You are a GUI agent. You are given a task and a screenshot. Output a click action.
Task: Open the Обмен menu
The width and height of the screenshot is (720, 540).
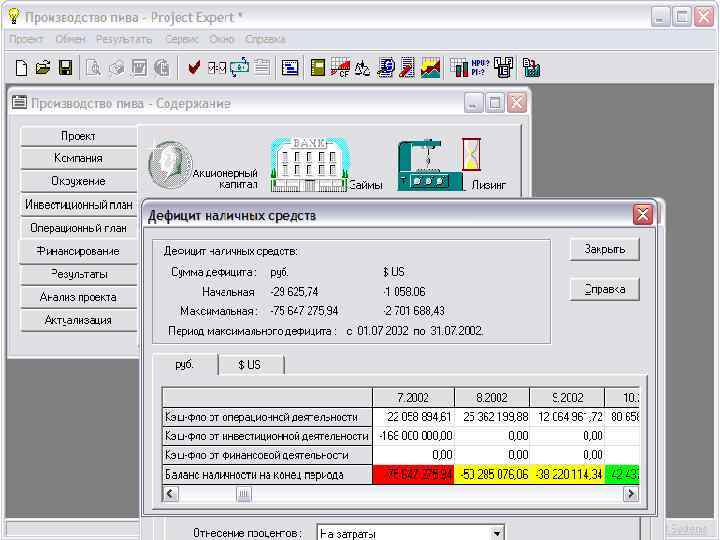(71, 39)
